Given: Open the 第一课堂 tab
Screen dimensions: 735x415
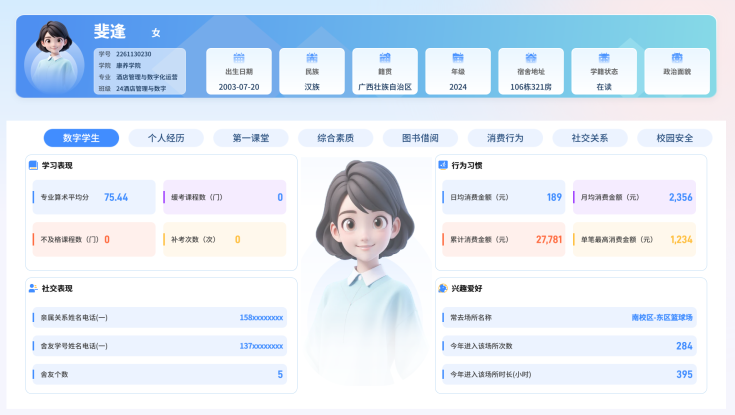Looking at the screenshot, I should tap(251, 138).
